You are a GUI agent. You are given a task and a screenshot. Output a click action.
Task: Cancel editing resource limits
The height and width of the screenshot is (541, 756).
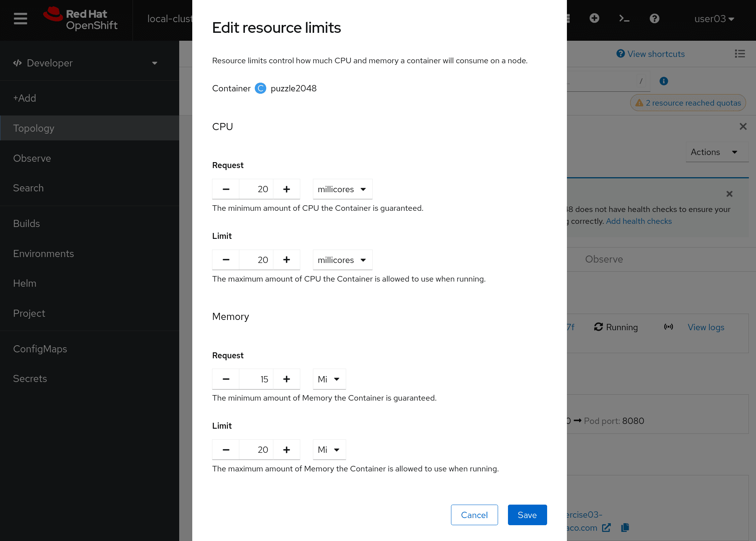474,515
